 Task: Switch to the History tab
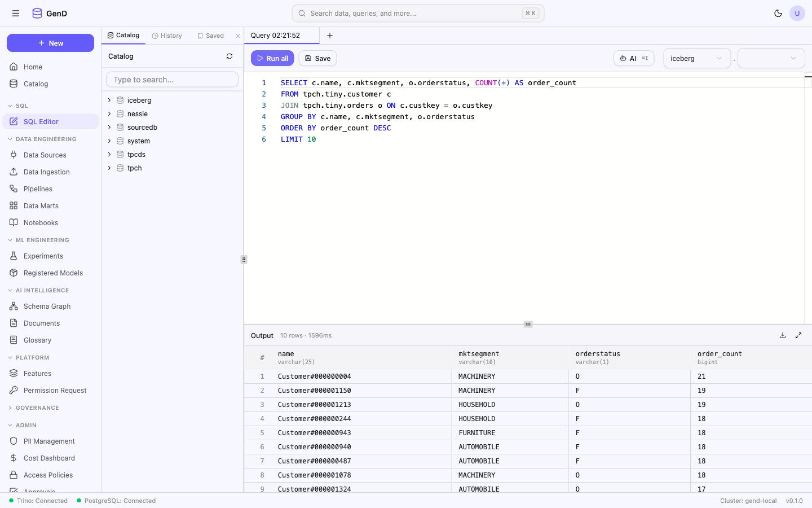pyautogui.click(x=167, y=36)
